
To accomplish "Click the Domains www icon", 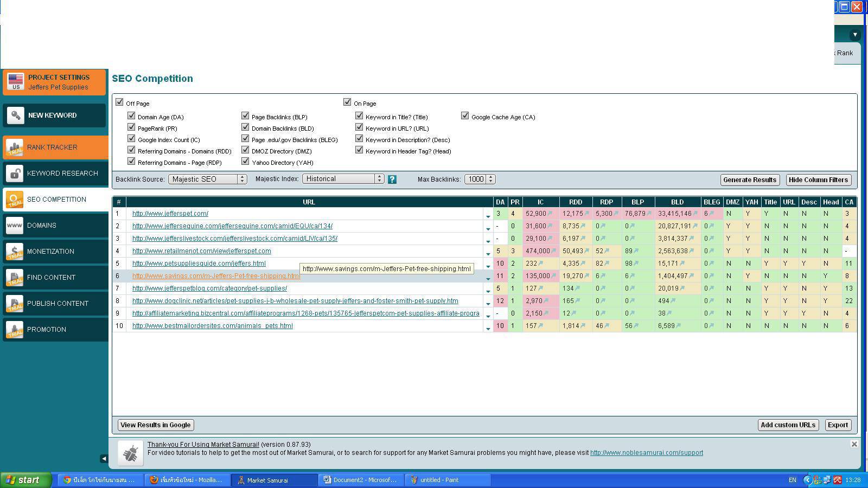I will click(15, 226).
